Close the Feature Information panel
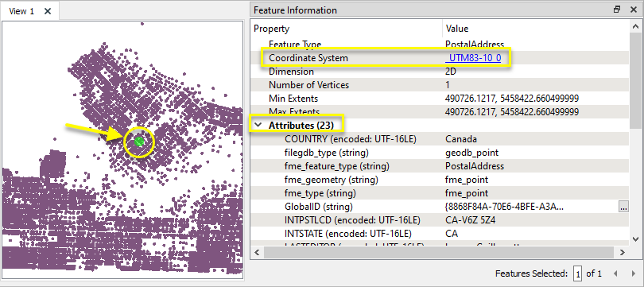This screenshot has height=287, width=644. (x=634, y=10)
